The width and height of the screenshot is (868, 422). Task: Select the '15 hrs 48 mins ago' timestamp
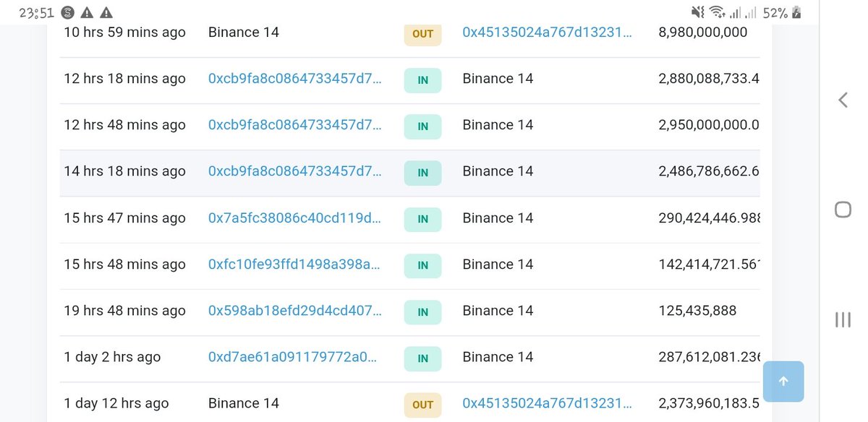tap(124, 264)
